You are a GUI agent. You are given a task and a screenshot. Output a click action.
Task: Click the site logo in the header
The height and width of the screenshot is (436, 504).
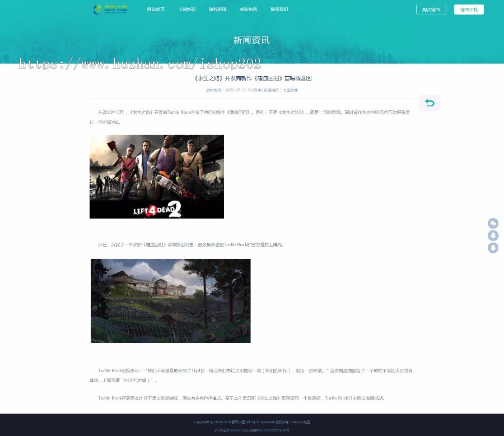coord(110,10)
